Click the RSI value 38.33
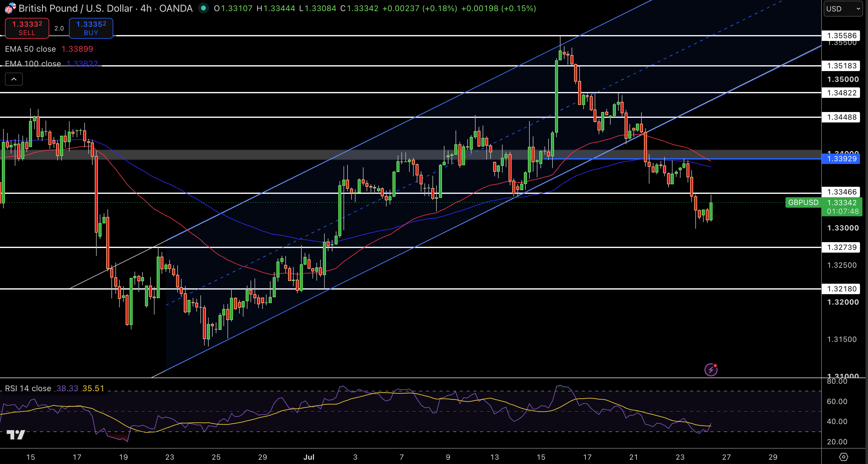868x464 pixels. (67, 388)
